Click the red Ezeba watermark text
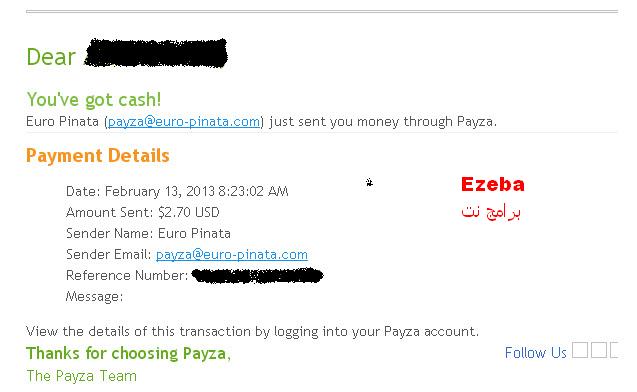This screenshot has width=637, height=392. [x=493, y=184]
